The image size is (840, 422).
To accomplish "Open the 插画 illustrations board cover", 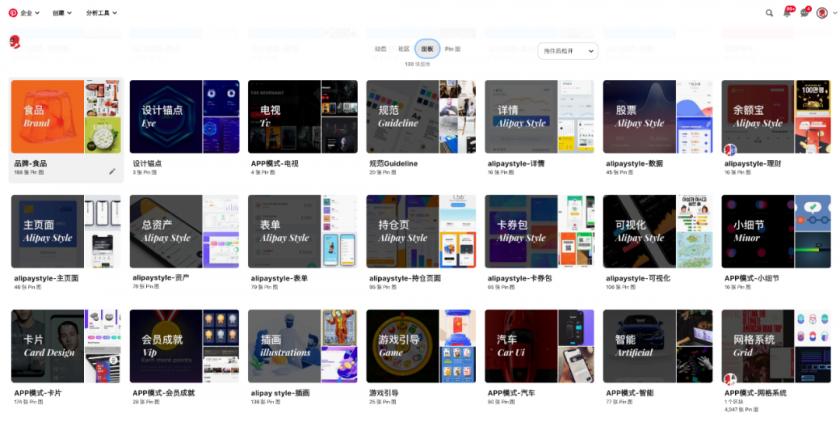I will [303, 346].
